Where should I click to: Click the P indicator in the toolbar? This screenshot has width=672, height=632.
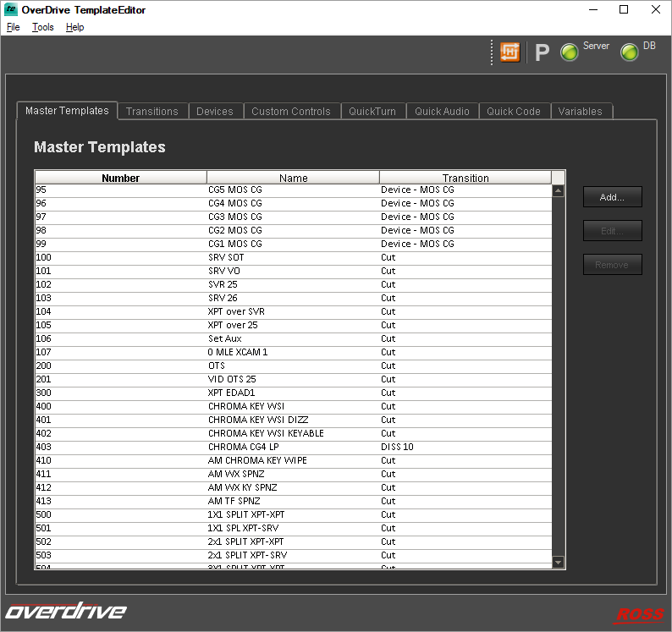click(x=543, y=53)
